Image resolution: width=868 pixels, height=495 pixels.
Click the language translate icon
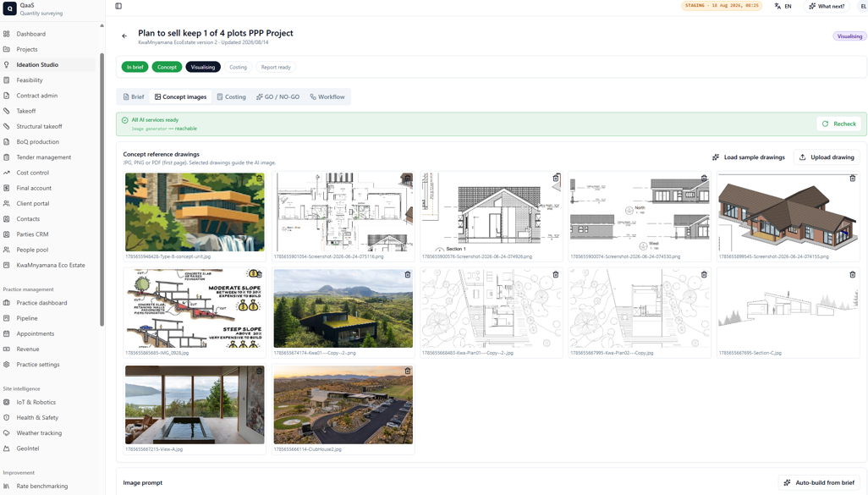coord(777,6)
